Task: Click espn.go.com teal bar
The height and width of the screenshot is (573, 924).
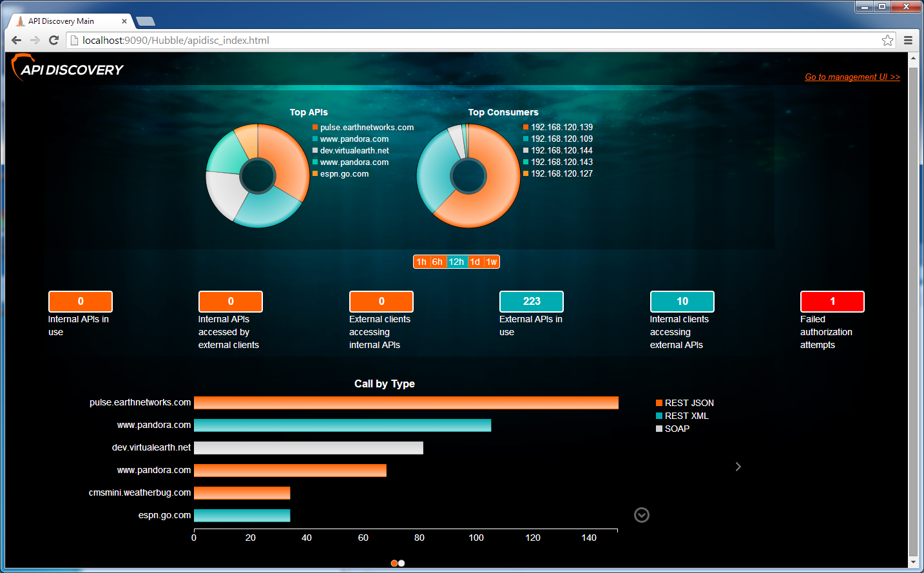Action: click(x=242, y=516)
